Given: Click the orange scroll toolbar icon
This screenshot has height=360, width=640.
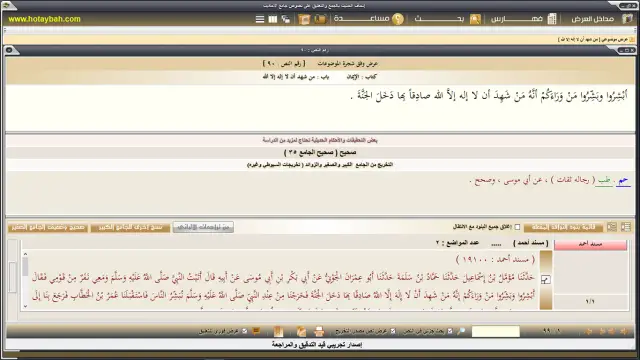Looking at the screenshot, I should [x=304, y=19].
